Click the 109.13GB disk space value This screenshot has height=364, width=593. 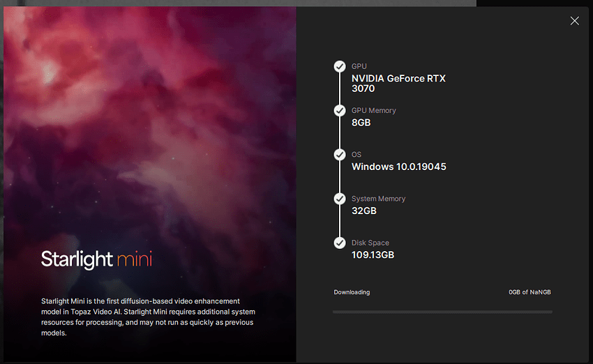click(373, 255)
